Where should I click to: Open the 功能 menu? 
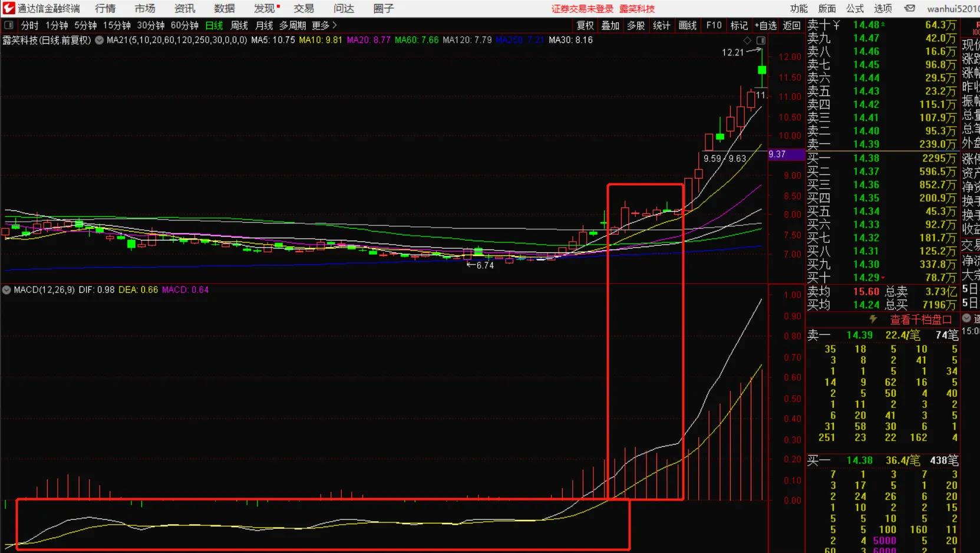click(799, 8)
